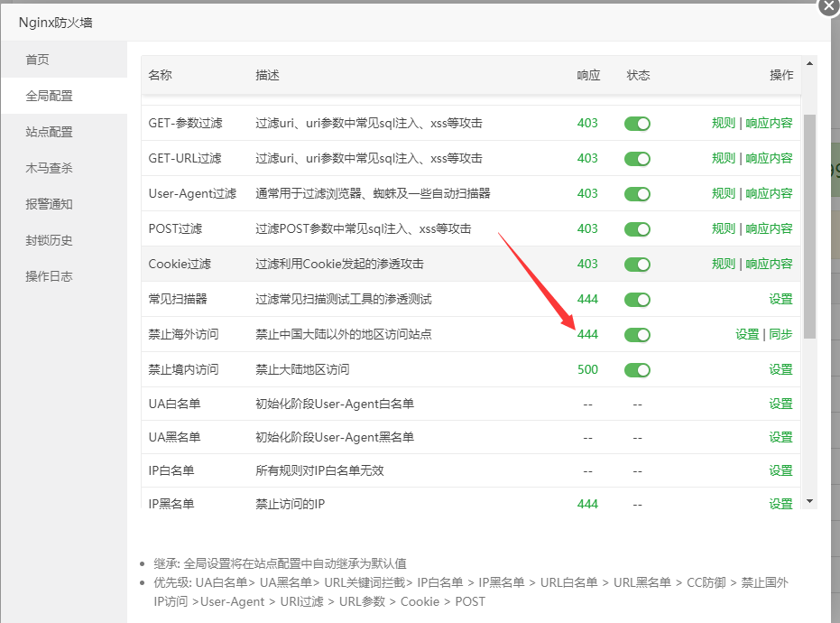Open the 木马查杀 section
Screen dimensions: 840x623
[x=49, y=168]
